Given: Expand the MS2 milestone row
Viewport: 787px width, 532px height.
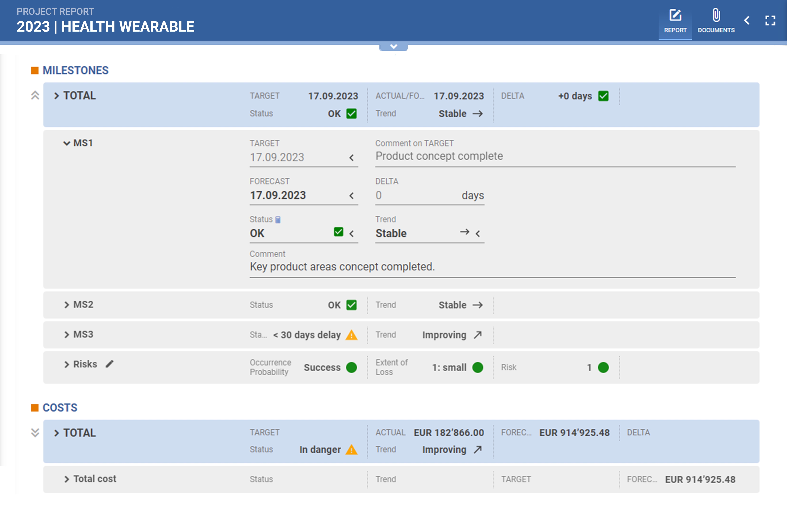Looking at the screenshot, I should (67, 305).
